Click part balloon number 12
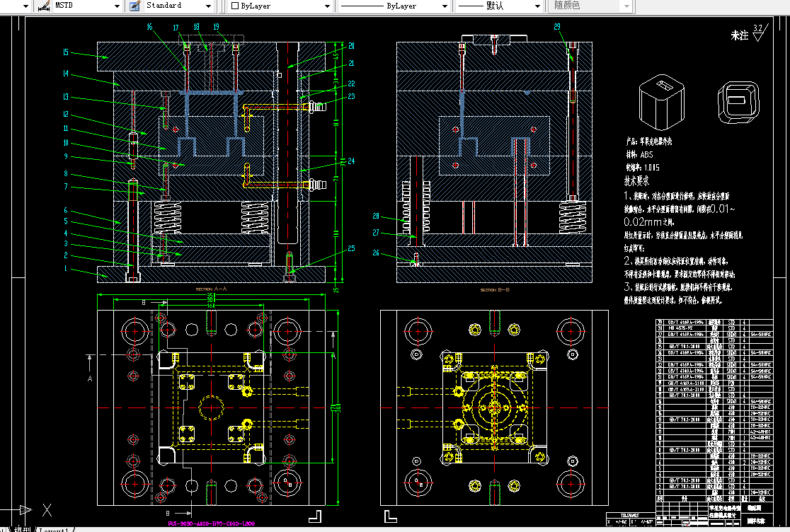 pyautogui.click(x=66, y=114)
